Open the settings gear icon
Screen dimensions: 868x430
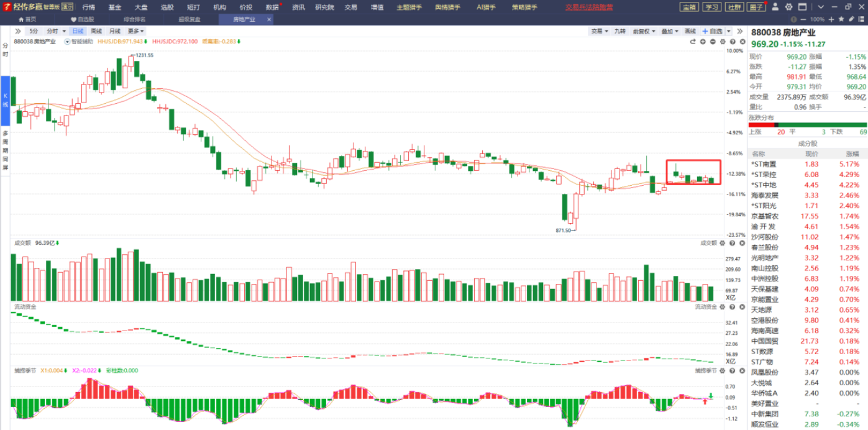coord(788,7)
